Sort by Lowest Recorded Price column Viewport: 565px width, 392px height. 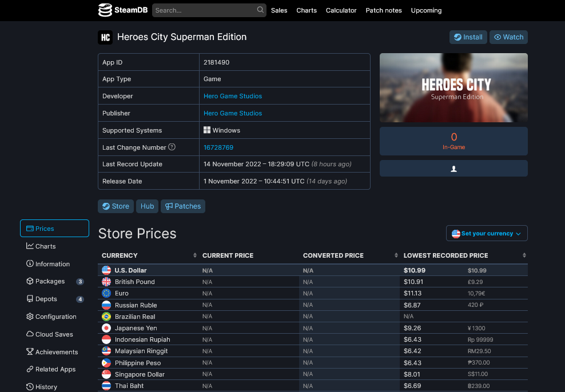click(524, 255)
